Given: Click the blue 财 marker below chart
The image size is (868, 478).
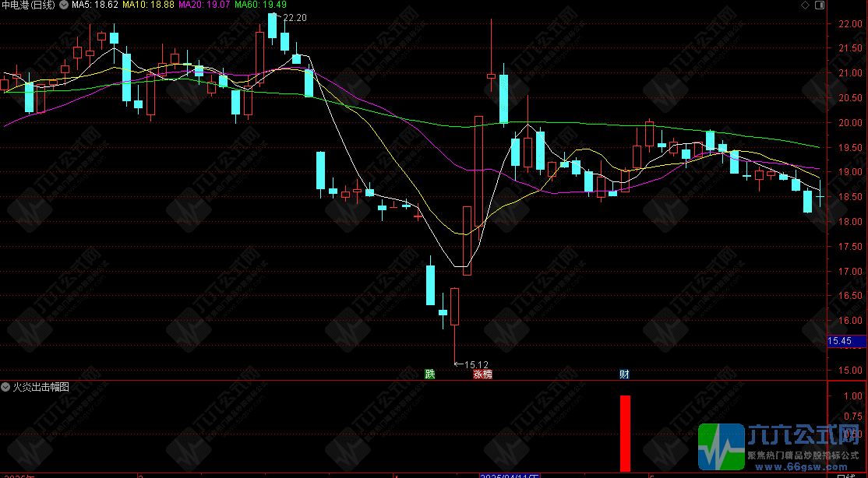Looking at the screenshot, I should (624, 374).
